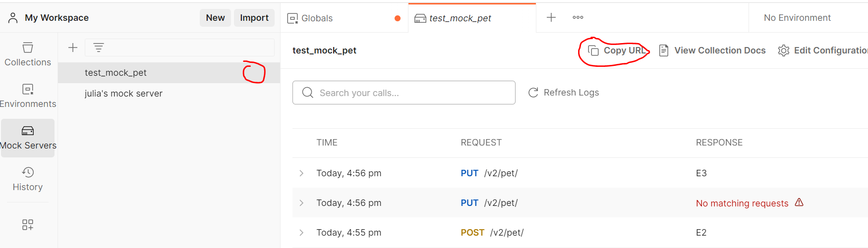
Task: Select the test_mock_pet tab
Action: pyautogui.click(x=460, y=18)
